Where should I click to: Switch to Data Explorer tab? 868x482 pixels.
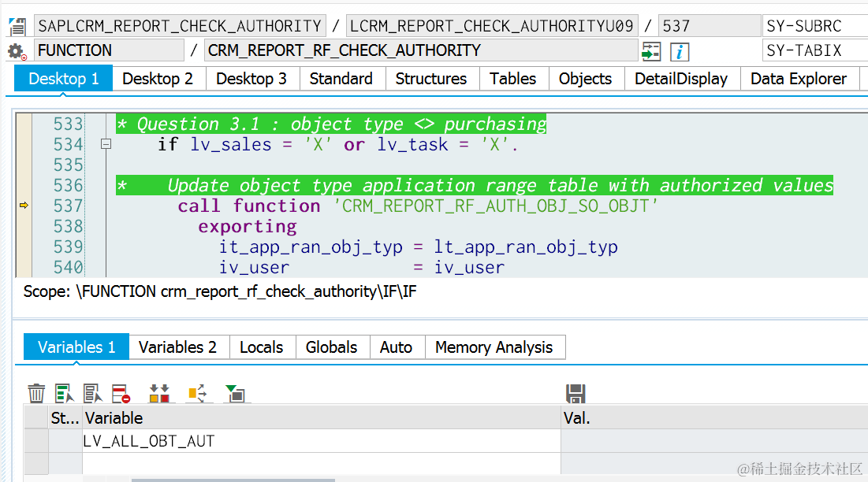tap(799, 79)
